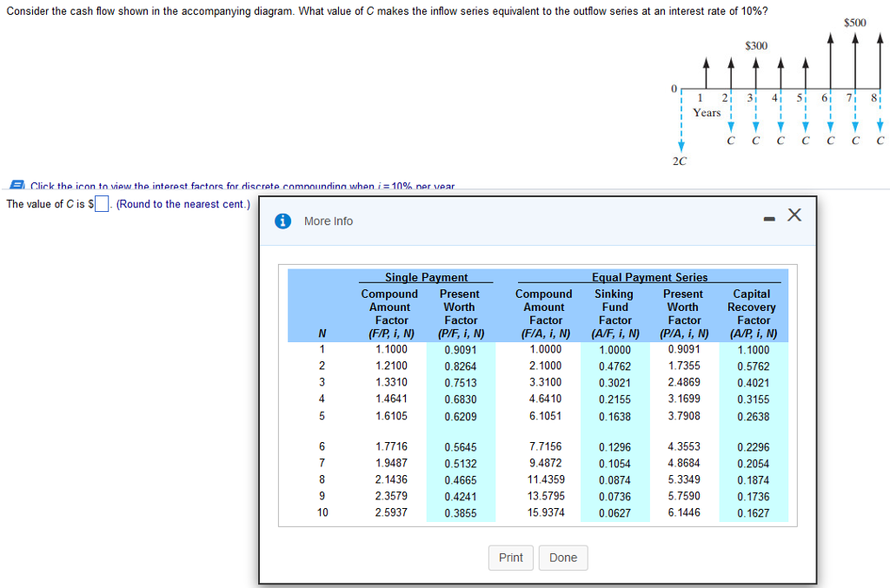Click the (F/P, i, N) column header
This screenshot has width=890, height=588.
coord(392,334)
